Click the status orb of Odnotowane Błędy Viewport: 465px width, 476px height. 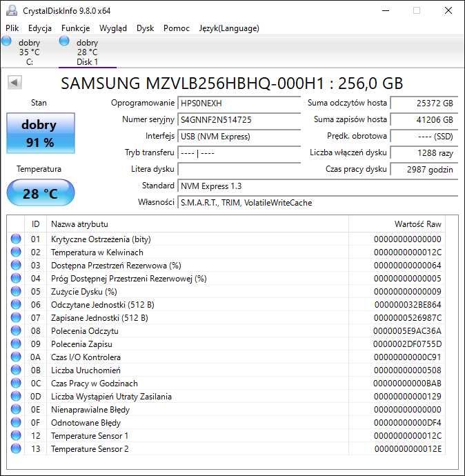click(x=16, y=422)
